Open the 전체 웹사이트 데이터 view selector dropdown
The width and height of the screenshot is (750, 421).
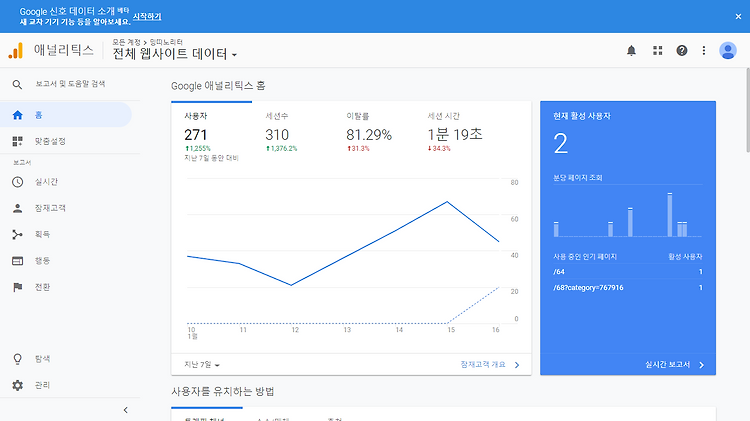[175, 54]
